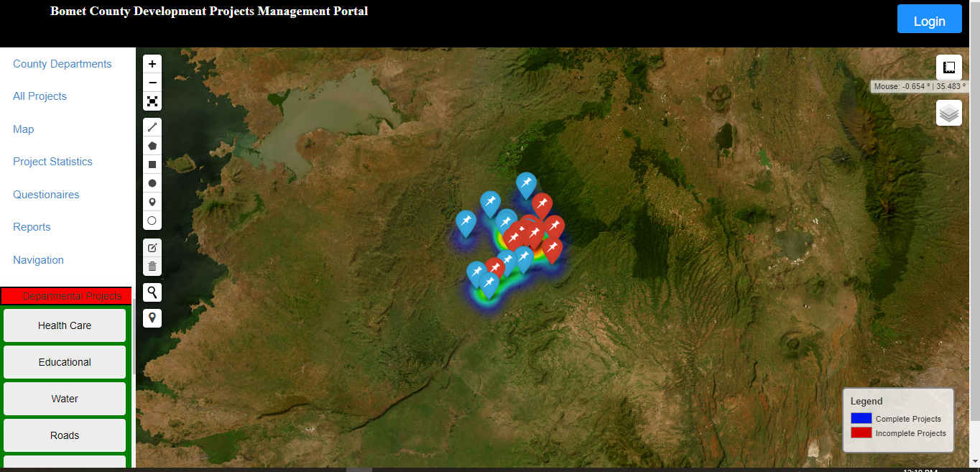Image resolution: width=980 pixels, height=472 pixels.
Task: Click the measure ruler control icon
Action: click(x=948, y=68)
